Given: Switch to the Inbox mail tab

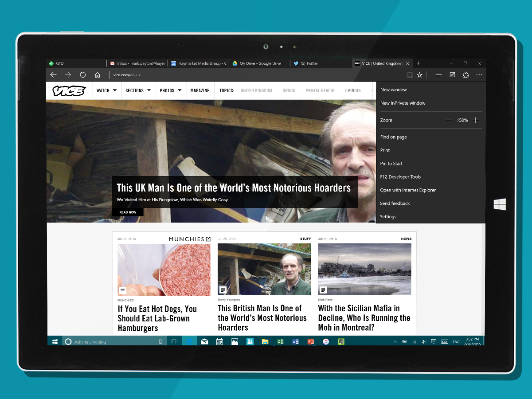Looking at the screenshot, I should 137,63.
